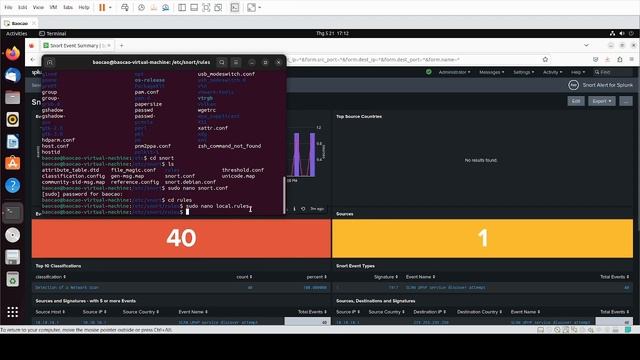Click the Unity mode toolbar icon
640x360 pixels.
pos(218,7)
